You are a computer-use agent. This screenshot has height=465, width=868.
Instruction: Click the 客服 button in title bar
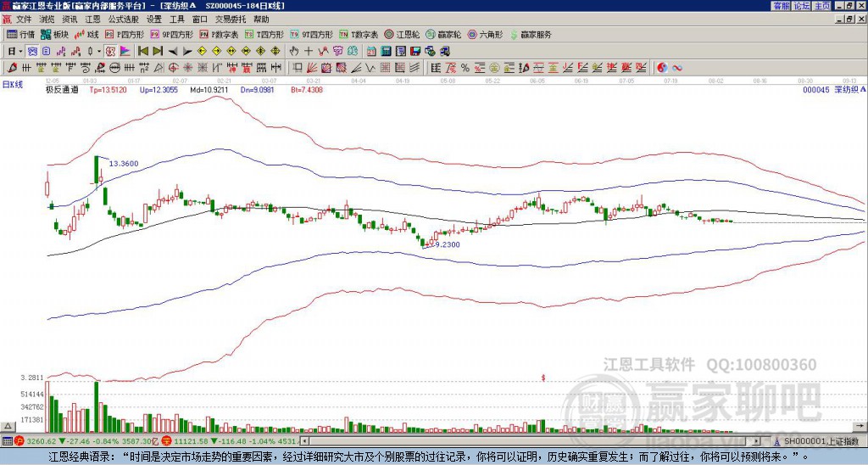click(x=781, y=6)
